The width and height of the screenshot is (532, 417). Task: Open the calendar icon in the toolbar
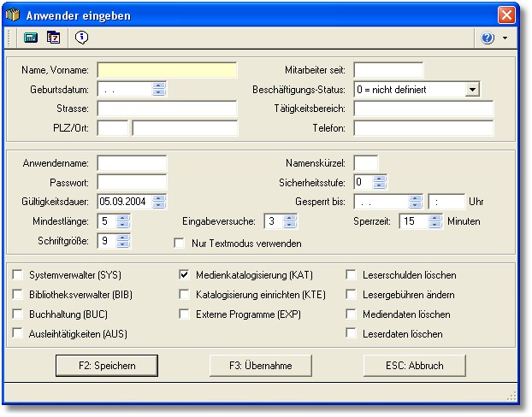pos(53,38)
